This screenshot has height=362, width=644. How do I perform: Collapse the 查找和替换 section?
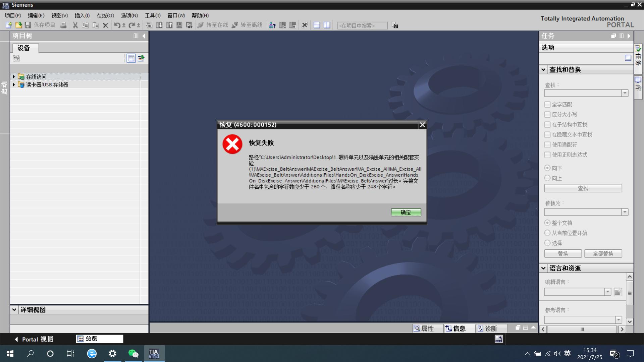543,70
